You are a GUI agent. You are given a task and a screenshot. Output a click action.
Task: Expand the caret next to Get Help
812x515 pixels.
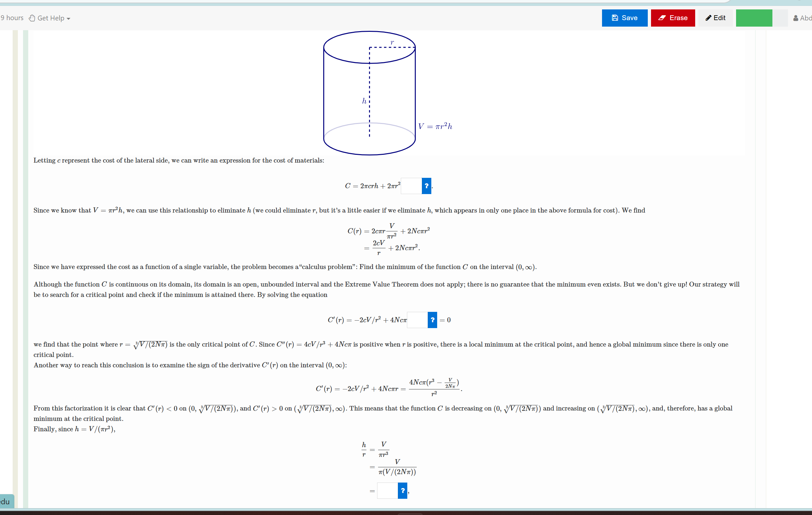[x=68, y=18]
